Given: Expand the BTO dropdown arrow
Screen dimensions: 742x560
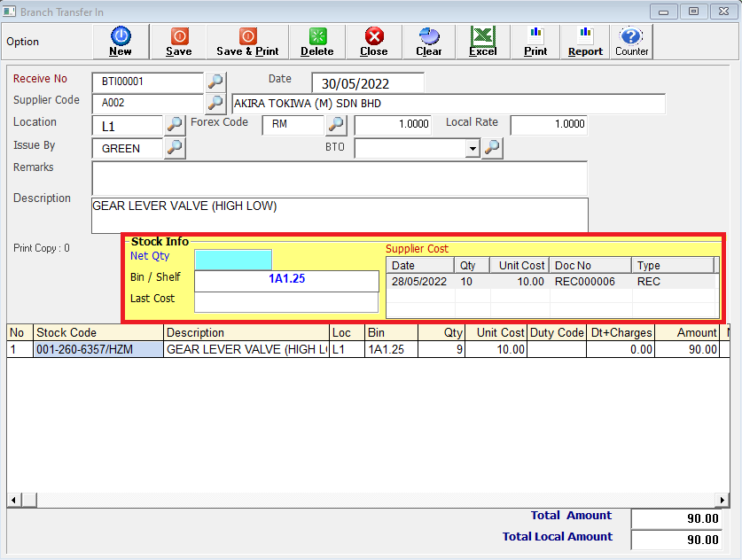Looking at the screenshot, I should click(473, 149).
